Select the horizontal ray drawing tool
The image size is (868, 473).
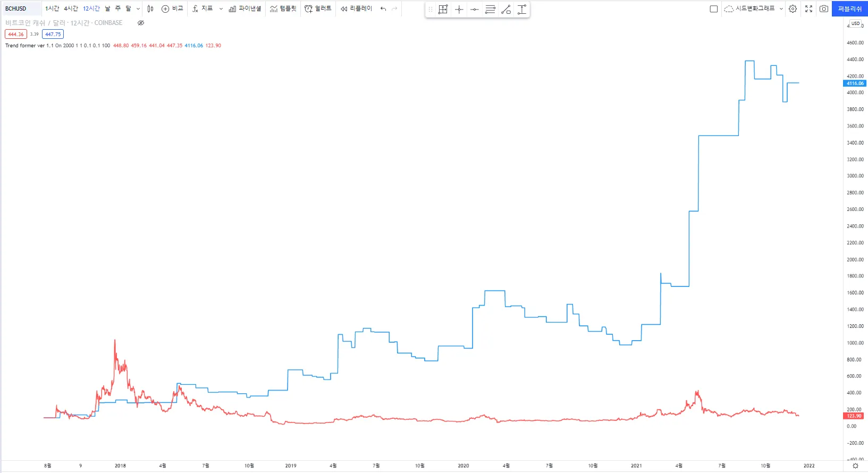[475, 9]
